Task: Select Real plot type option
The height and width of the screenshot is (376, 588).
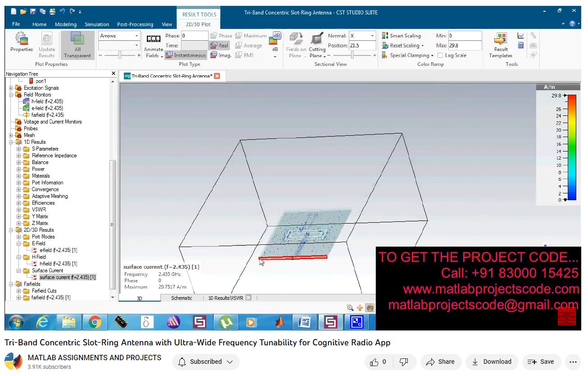Action: coord(219,46)
